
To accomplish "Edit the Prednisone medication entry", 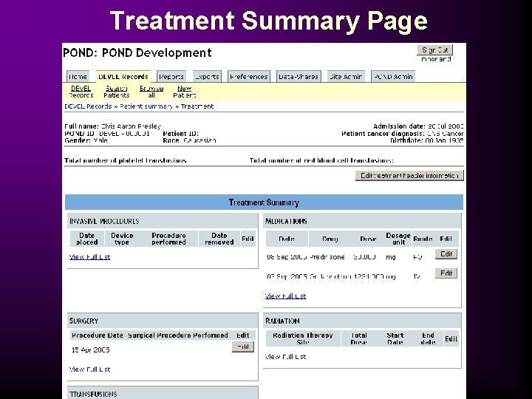I will pos(446,253).
